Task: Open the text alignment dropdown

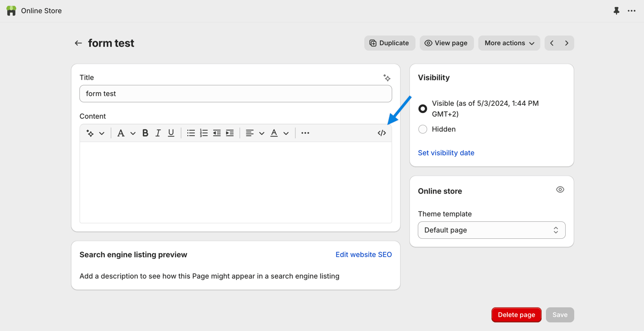Action: (x=255, y=133)
